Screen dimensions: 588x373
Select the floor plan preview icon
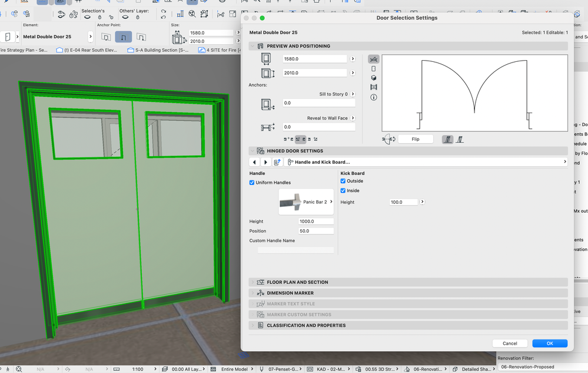point(373,59)
